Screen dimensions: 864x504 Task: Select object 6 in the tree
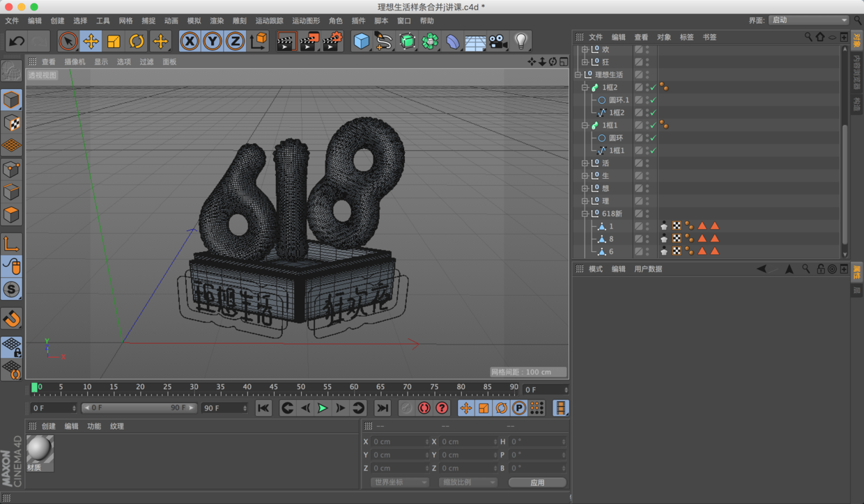coord(611,251)
